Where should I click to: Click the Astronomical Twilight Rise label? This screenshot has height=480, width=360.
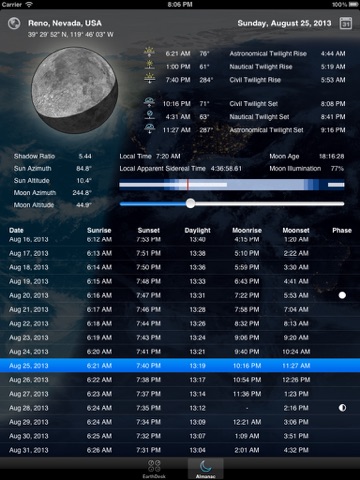268,53
